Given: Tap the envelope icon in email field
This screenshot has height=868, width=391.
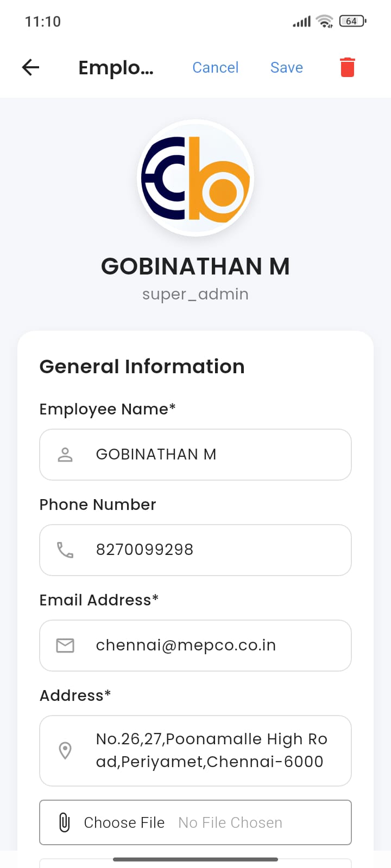Looking at the screenshot, I should [x=65, y=646].
